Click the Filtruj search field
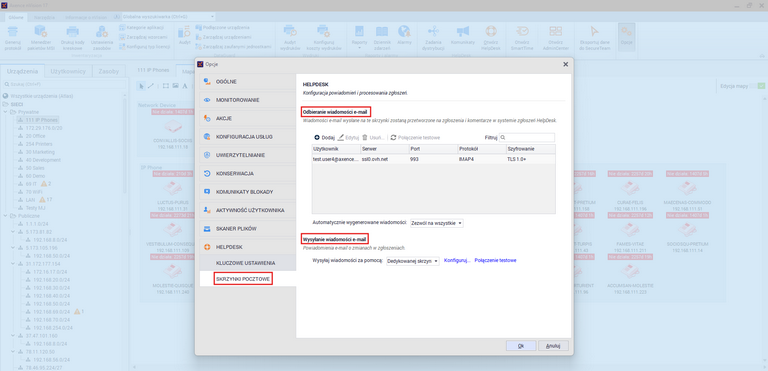The height and width of the screenshot is (371, 768). [527, 138]
